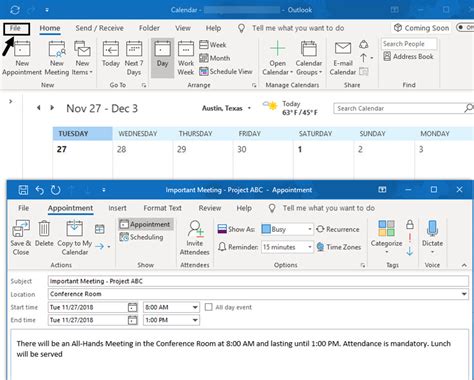Open Review tab in appointment window
The height and width of the screenshot is (380, 474).
[x=210, y=208]
